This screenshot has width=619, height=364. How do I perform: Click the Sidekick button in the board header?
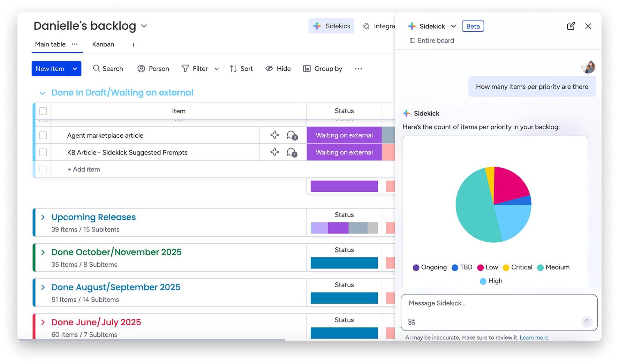click(331, 26)
